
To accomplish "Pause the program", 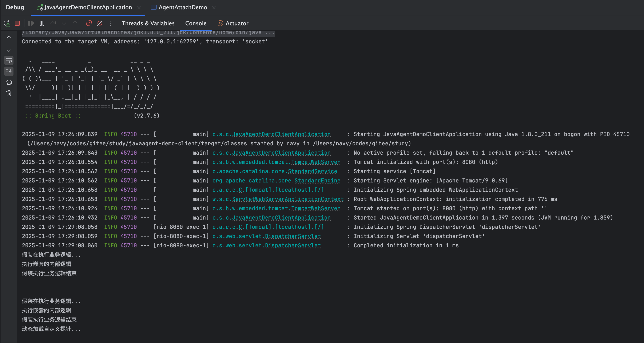I will 42,23.
